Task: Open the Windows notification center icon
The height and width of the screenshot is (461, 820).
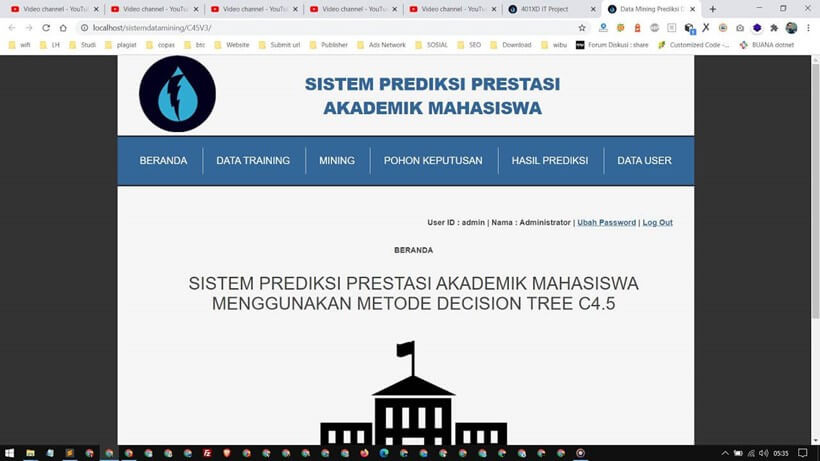Action: coord(803,453)
